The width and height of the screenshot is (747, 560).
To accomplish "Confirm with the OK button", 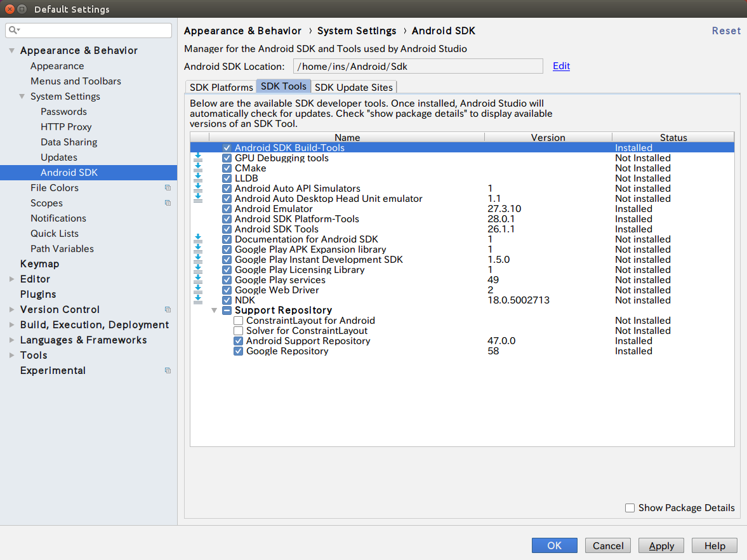I will pos(555,545).
